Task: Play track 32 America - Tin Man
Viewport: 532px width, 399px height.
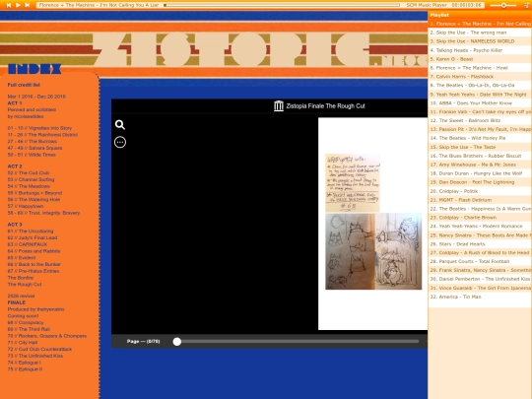Action: pos(480,297)
